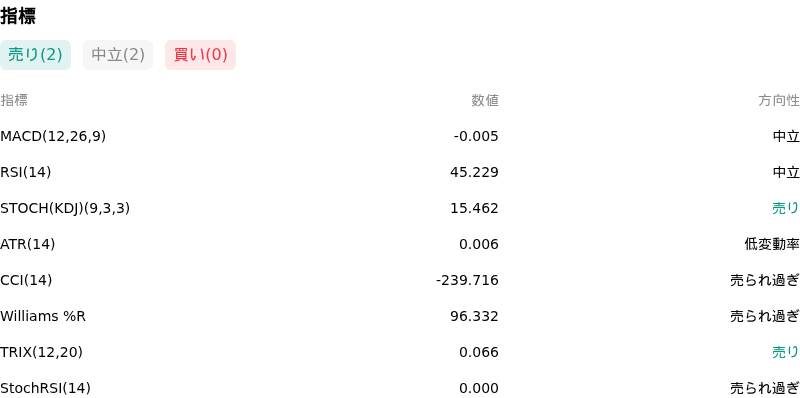The width and height of the screenshot is (800, 398).
Task: Click the CCI value -239.716
Action: tap(467, 280)
